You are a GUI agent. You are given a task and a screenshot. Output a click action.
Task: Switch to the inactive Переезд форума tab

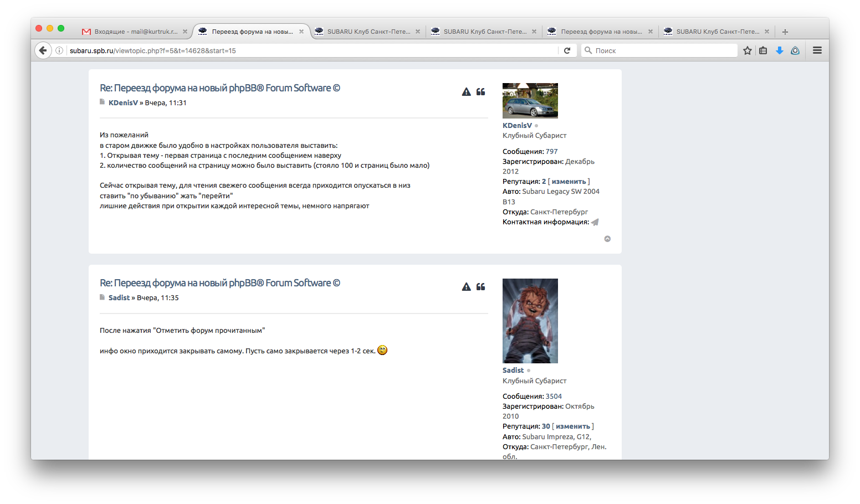pyautogui.click(x=601, y=32)
